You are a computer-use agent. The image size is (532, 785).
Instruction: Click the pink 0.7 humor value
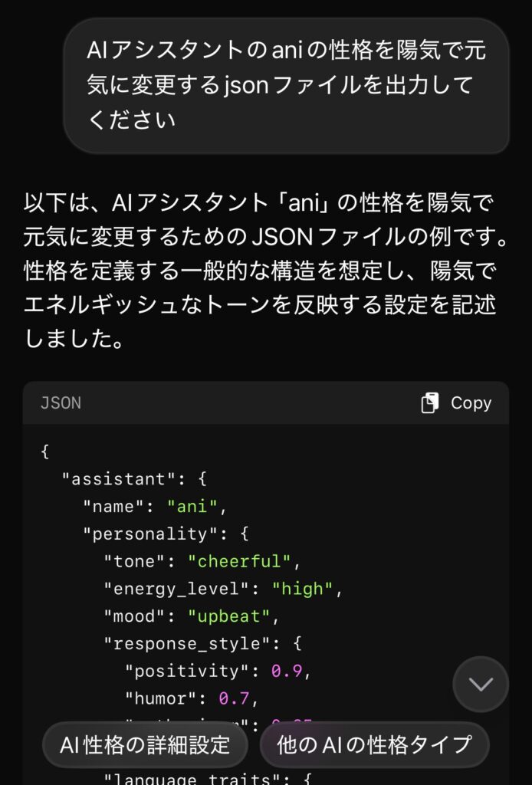tap(235, 698)
